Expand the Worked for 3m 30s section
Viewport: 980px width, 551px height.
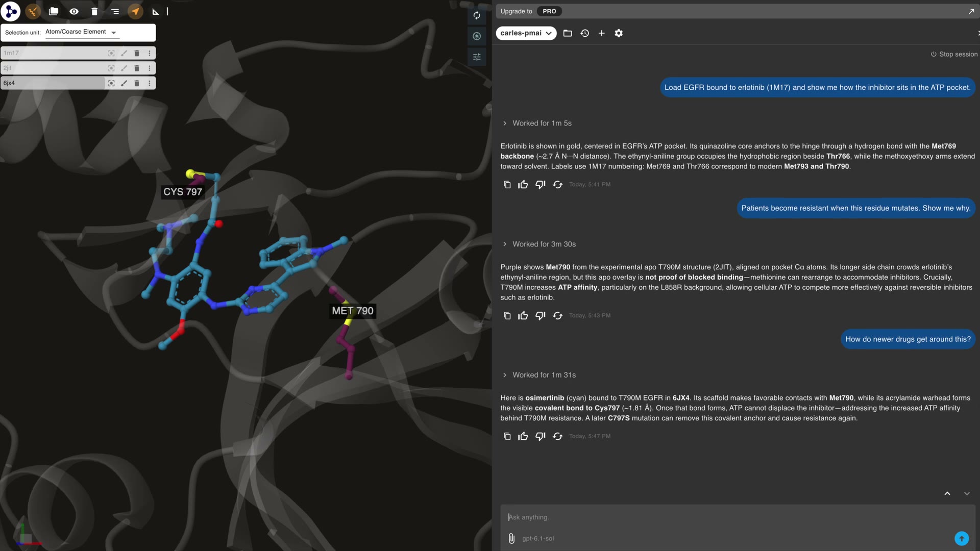point(539,244)
